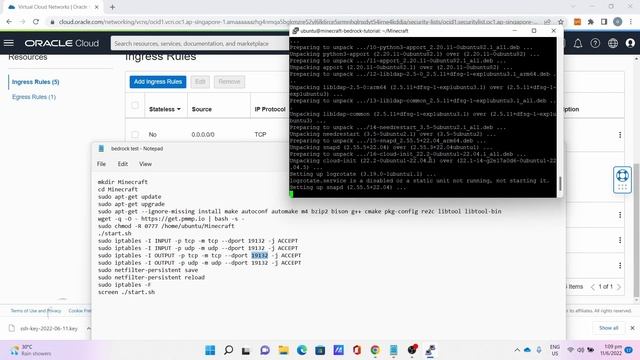
Task: Open Windows taskbar search
Action: (229, 350)
